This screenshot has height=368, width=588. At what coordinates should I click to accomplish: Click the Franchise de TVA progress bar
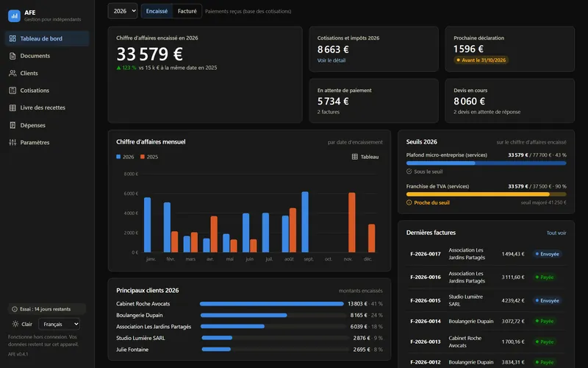point(487,194)
